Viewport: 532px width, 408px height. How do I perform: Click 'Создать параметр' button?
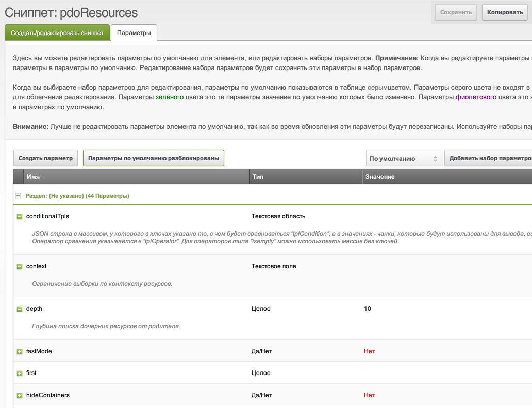[x=46, y=158]
